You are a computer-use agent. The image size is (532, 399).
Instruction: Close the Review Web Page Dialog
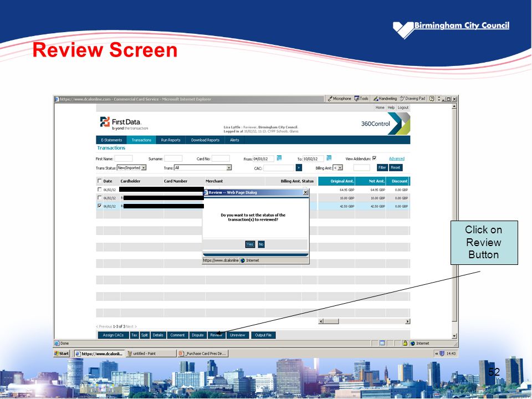pyautogui.click(x=305, y=192)
